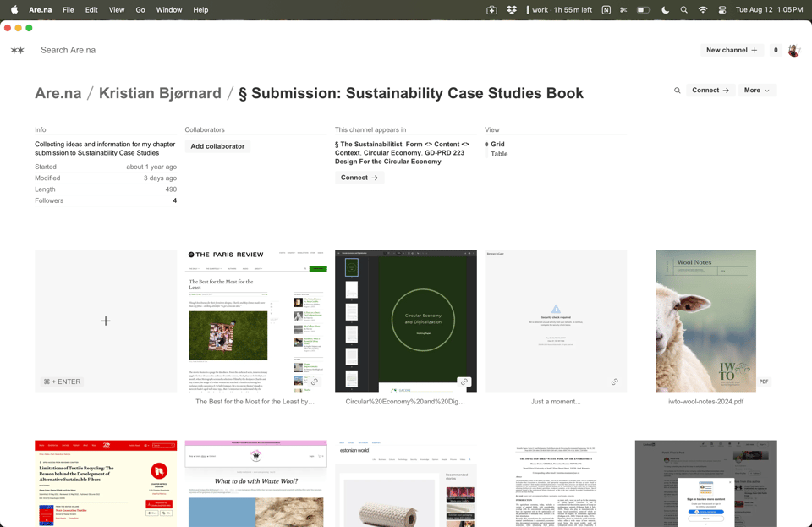Viewport: 812px width, 527px height.
Task: Open the Are.na app menu
Action: coord(41,10)
